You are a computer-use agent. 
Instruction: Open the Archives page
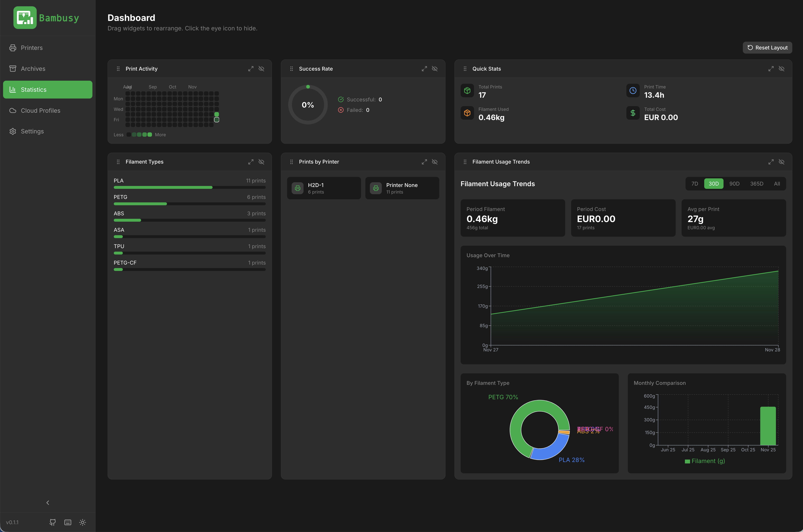pyautogui.click(x=47, y=69)
